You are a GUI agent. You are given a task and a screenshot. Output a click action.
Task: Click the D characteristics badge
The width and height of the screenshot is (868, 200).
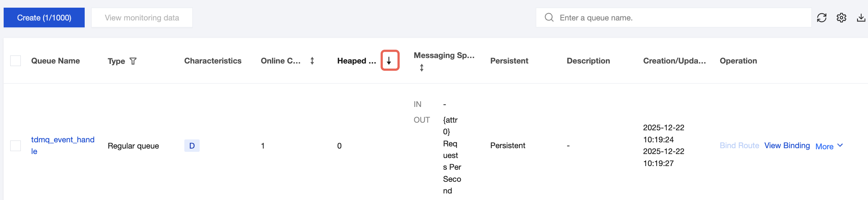192,146
